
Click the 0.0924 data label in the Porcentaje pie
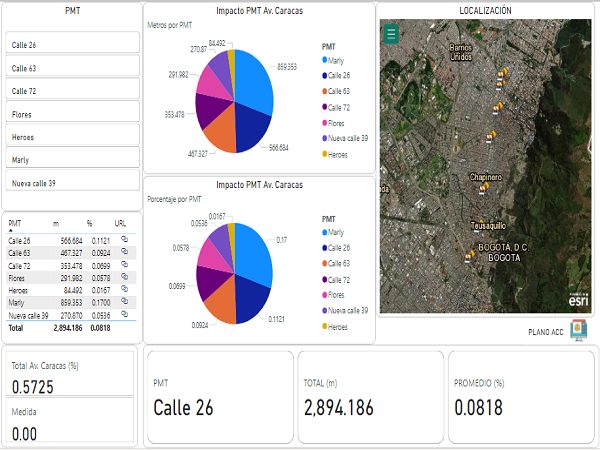coord(200,325)
